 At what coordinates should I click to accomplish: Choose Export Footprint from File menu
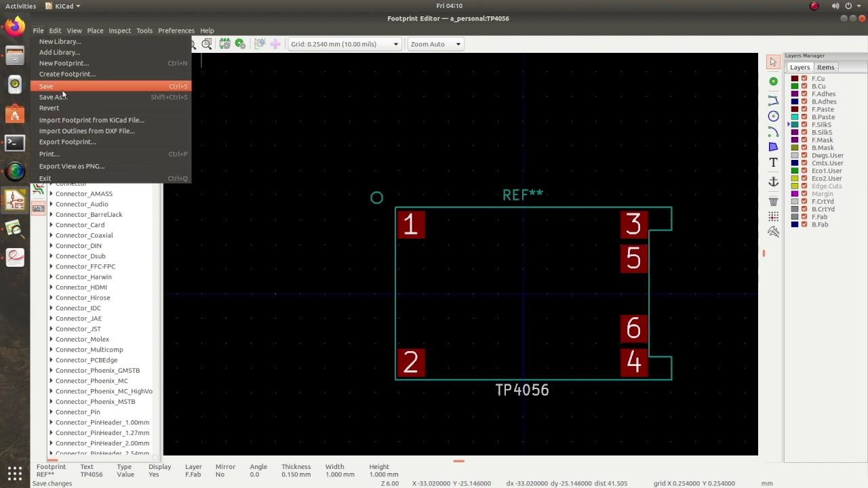(x=111, y=142)
